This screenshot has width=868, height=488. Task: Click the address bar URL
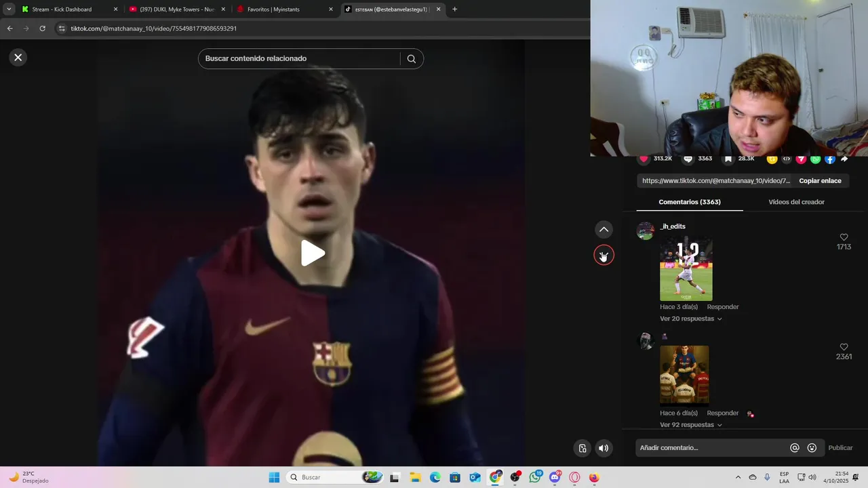[154, 28]
